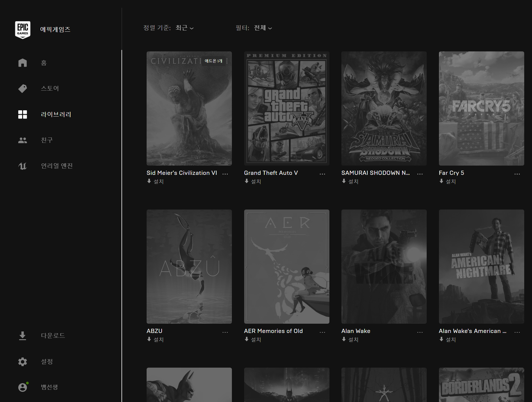Viewport: 532px width, 402px height.
Task: Click the Far Cry 5 title text
Action: point(451,173)
